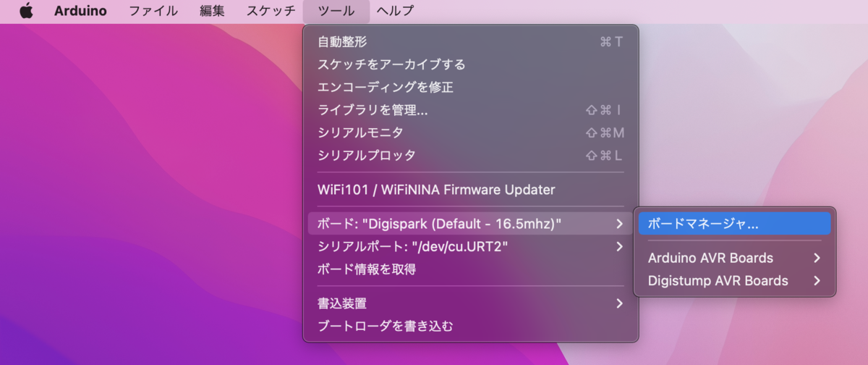The width and height of the screenshot is (868, 365).
Task: Open the 編集 menu
Action: 212,11
